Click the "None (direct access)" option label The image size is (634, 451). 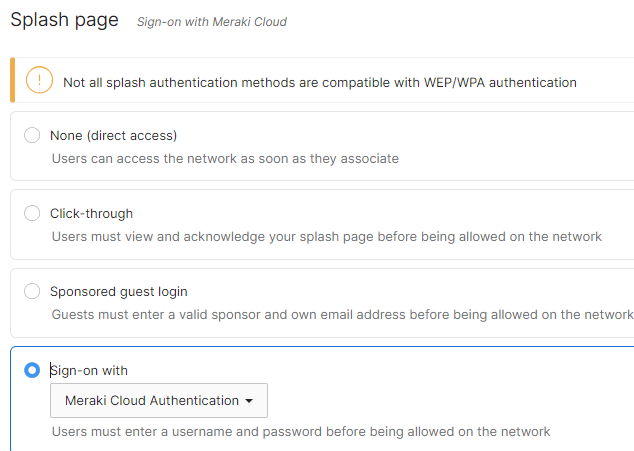[x=113, y=135]
